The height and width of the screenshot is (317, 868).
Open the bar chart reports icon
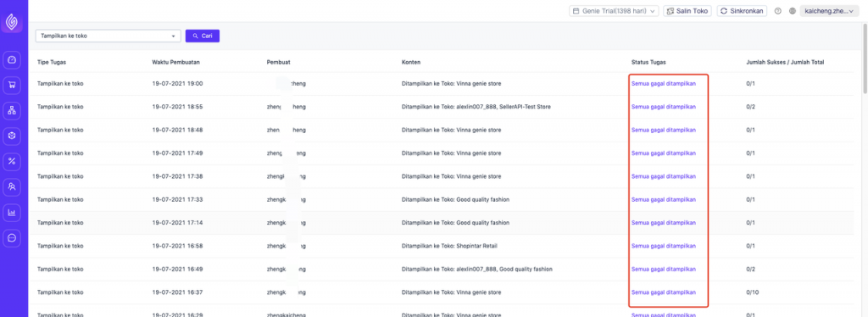12,212
